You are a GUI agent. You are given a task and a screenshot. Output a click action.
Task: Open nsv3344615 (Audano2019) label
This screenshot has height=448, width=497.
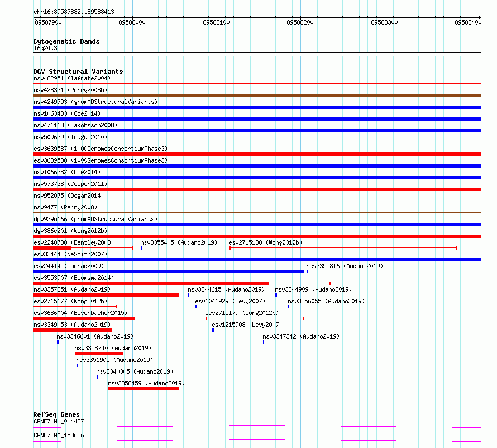(x=226, y=289)
